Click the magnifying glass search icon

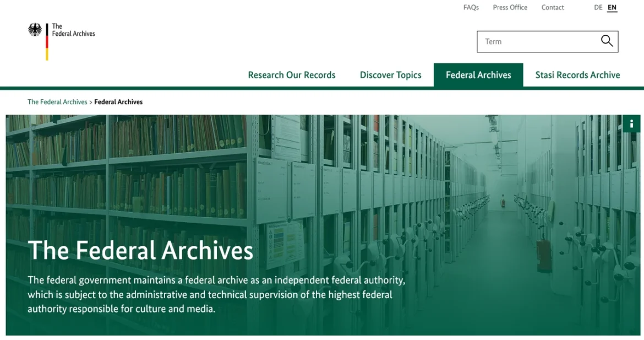[x=607, y=41]
